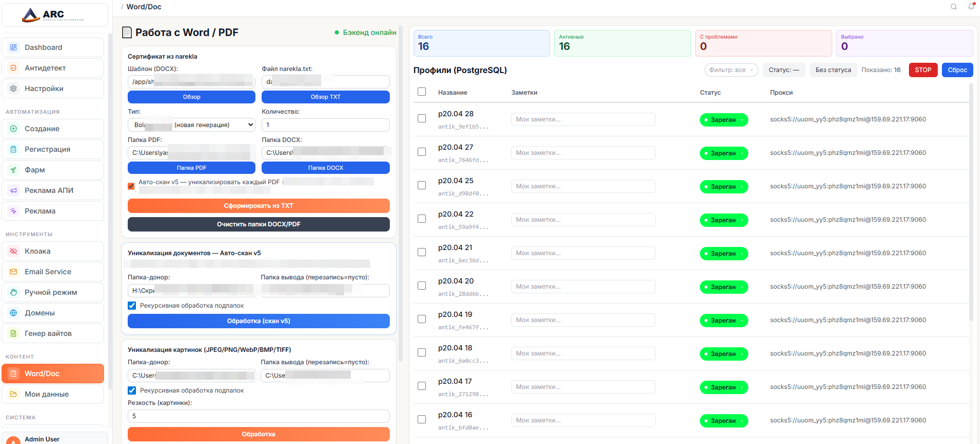Image resolution: width=980 pixels, height=444 pixels.
Task: Click notes field for profile p20.04 25
Action: pos(583,186)
